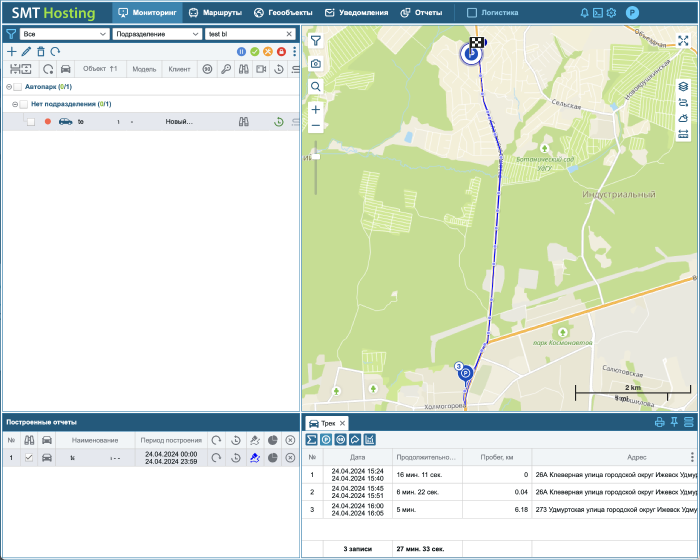Zoom in the map with plus button

pos(316,110)
